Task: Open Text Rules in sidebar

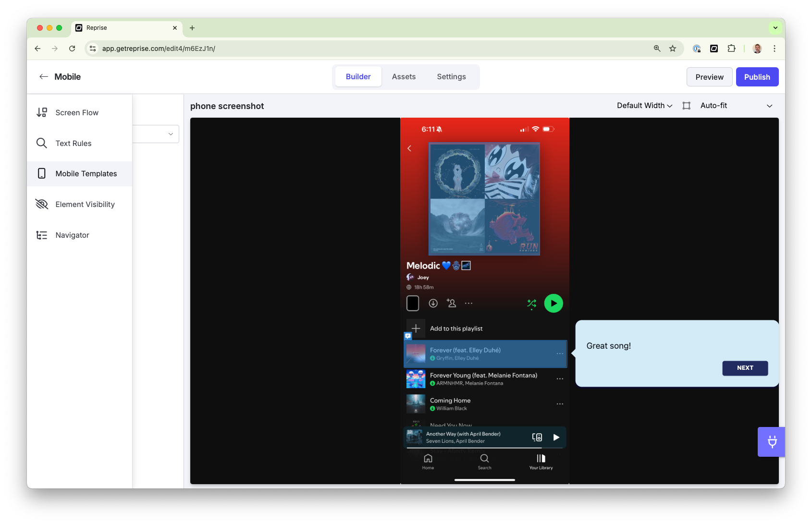Action: click(x=79, y=143)
